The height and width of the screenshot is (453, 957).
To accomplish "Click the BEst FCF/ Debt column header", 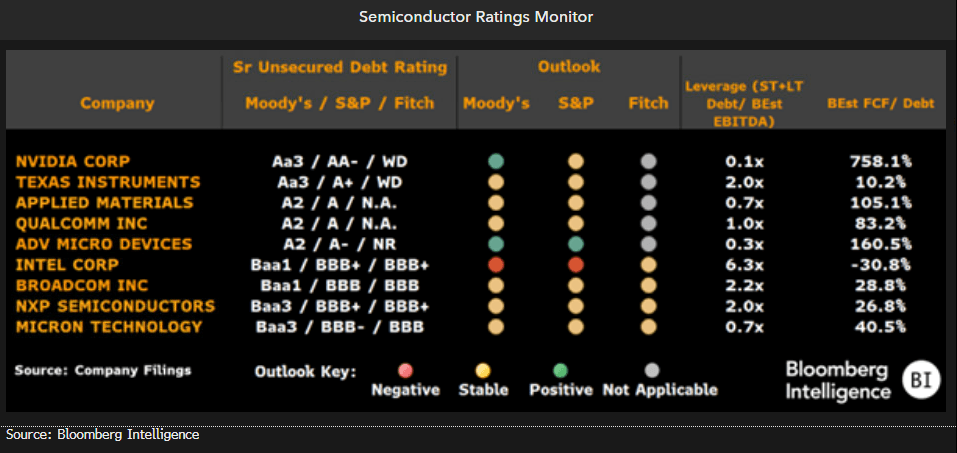I will (x=880, y=103).
